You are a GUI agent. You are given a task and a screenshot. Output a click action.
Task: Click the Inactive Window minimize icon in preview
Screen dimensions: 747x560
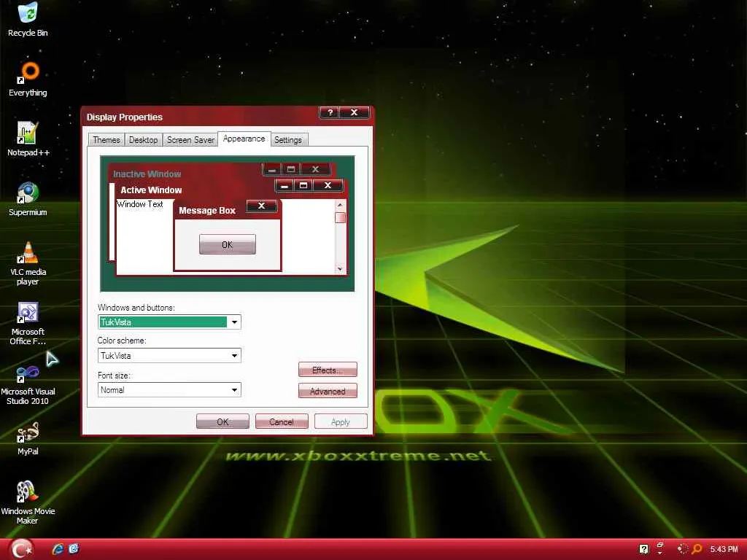(x=271, y=169)
